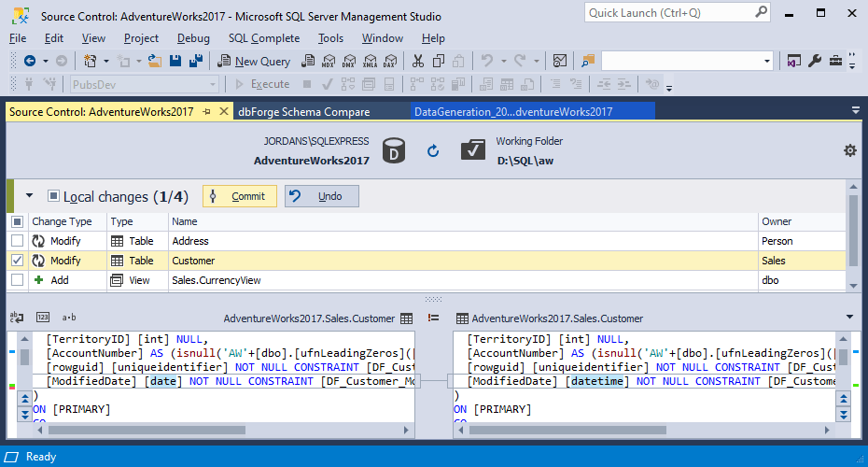Click the refresh icon in source control header
The height and width of the screenshot is (467, 868).
(x=433, y=150)
